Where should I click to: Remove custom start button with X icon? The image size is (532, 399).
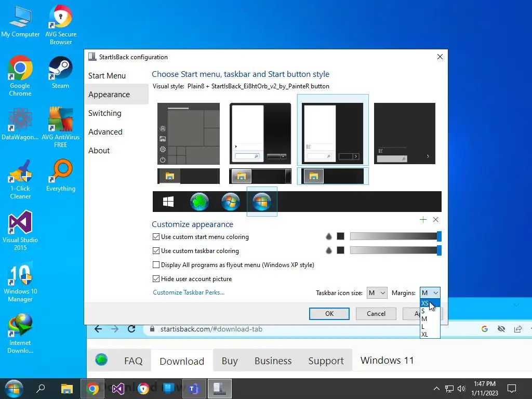pyautogui.click(x=436, y=220)
